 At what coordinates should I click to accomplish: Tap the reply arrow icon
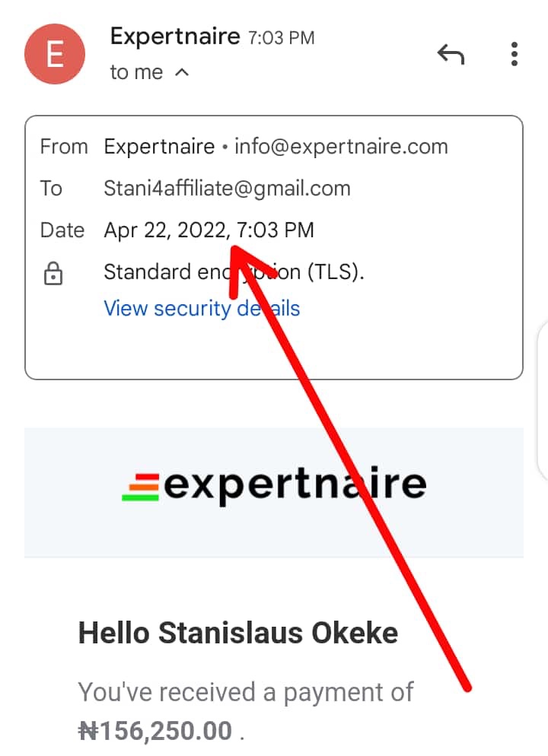click(x=451, y=55)
